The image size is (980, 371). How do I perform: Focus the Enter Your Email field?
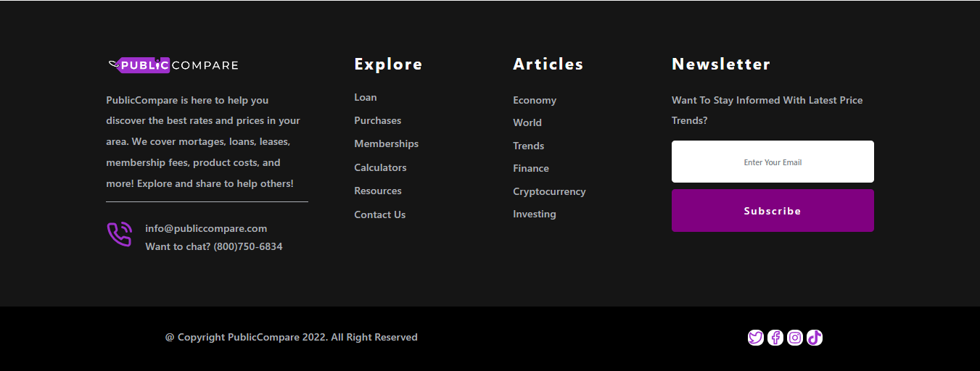click(x=773, y=162)
